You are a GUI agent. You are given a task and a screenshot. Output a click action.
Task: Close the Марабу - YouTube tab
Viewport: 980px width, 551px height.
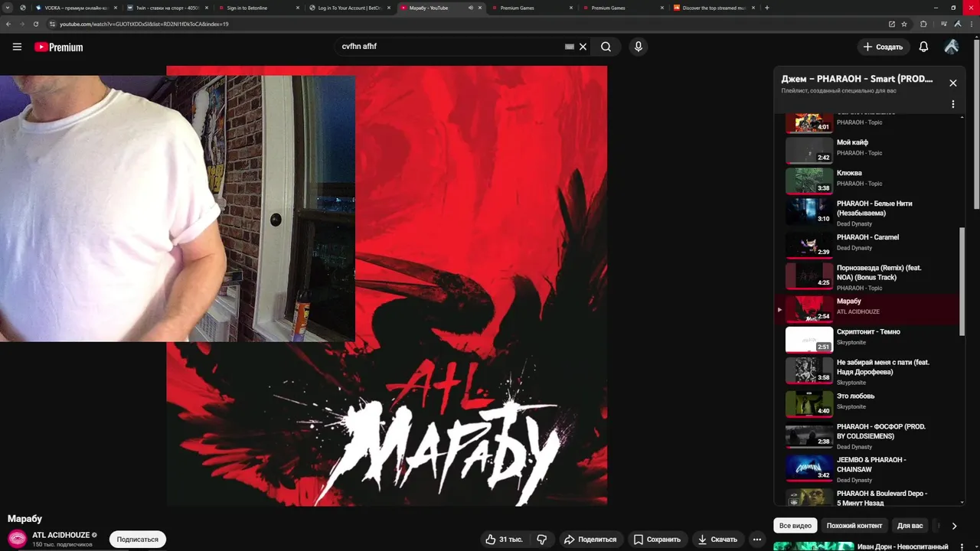480,8
